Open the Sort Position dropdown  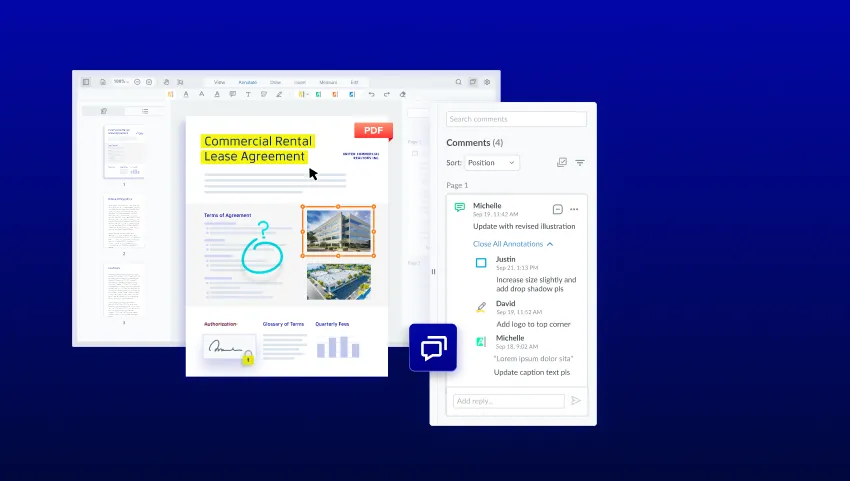(492, 163)
